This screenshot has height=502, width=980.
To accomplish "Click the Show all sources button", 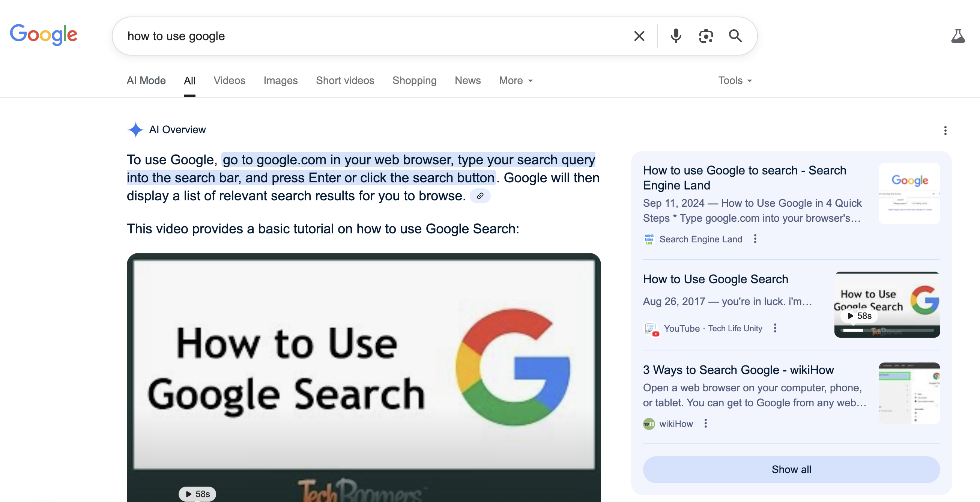I will click(x=791, y=469).
